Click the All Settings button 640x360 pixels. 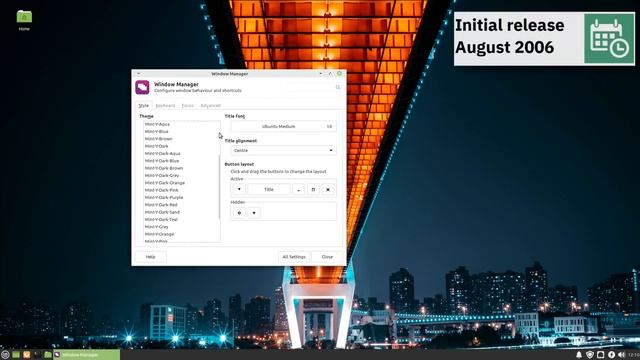coord(294,257)
